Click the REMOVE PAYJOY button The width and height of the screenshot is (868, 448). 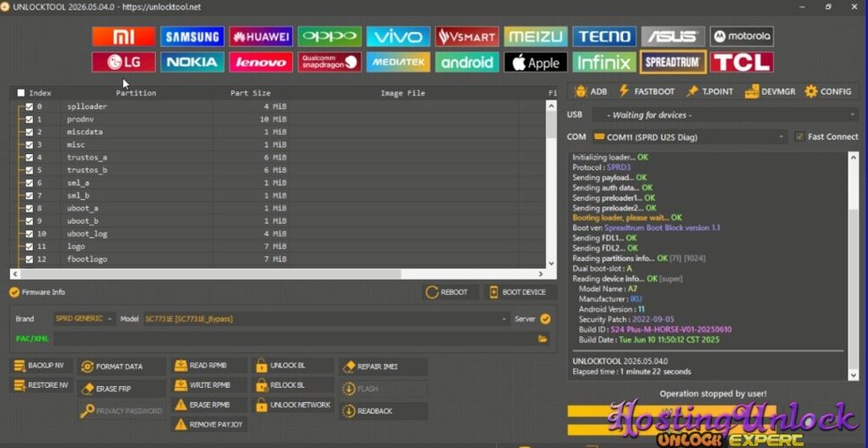click(209, 424)
